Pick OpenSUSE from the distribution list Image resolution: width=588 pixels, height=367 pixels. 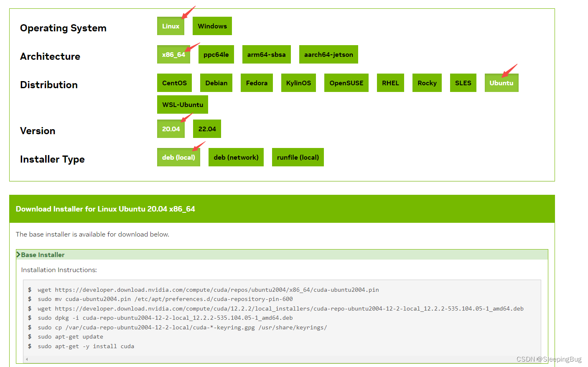tap(346, 82)
